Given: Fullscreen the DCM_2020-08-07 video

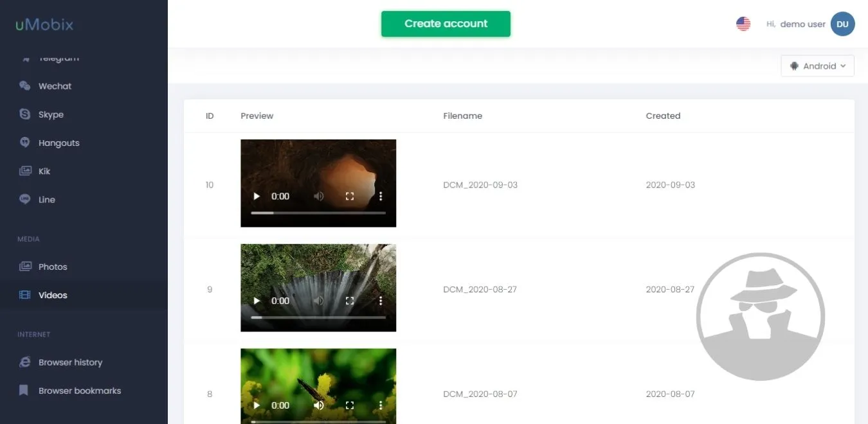Looking at the screenshot, I should [x=350, y=405].
